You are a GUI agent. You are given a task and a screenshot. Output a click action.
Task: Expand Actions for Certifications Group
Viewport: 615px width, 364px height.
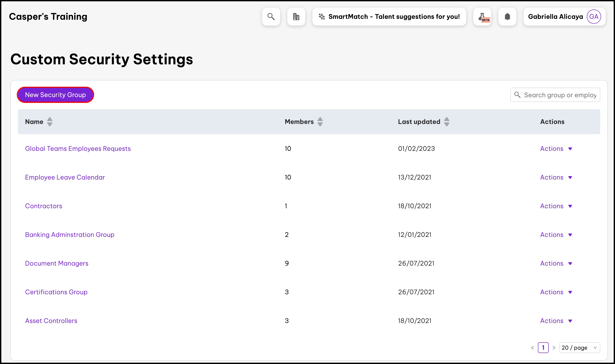tap(556, 292)
